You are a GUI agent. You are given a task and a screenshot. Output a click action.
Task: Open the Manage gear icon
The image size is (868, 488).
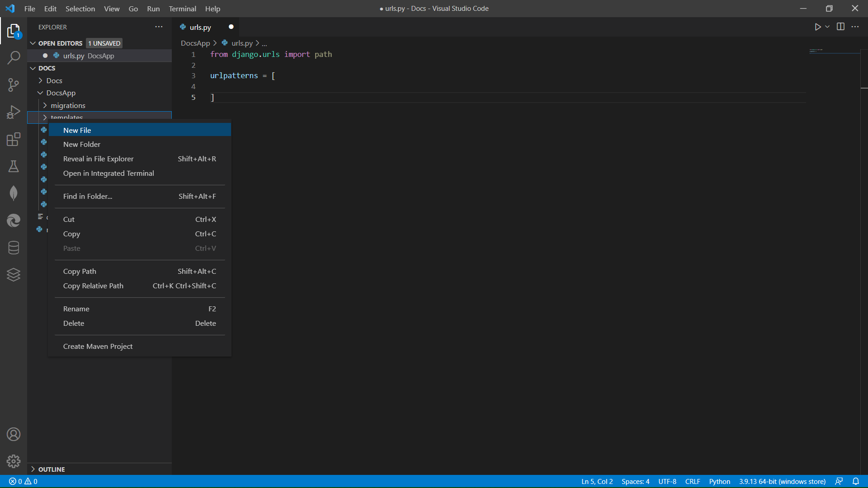(14, 461)
